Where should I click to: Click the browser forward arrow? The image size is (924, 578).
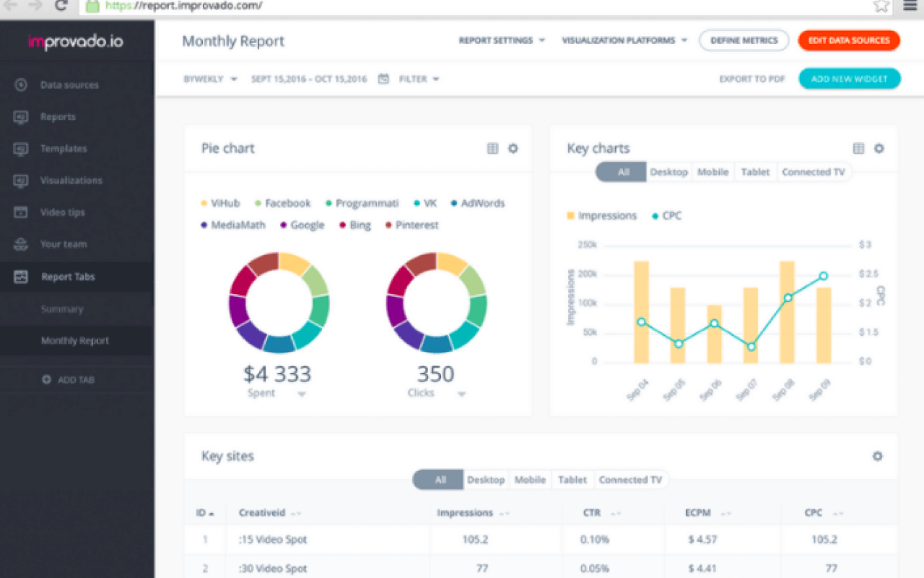pos(35,5)
